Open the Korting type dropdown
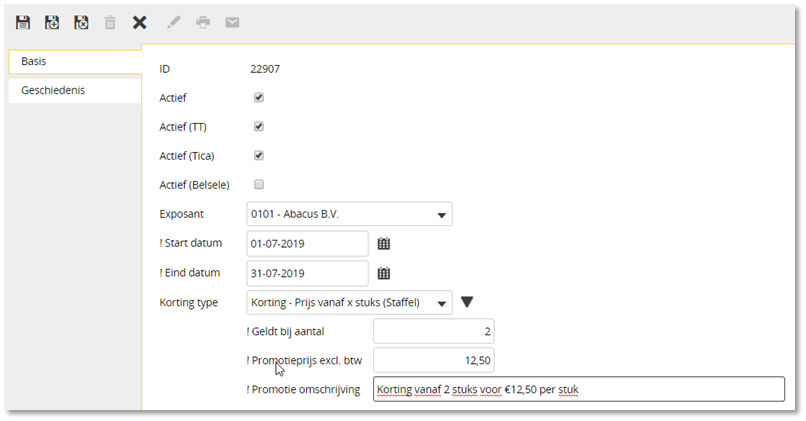This screenshot has height=421, width=806. (x=350, y=302)
